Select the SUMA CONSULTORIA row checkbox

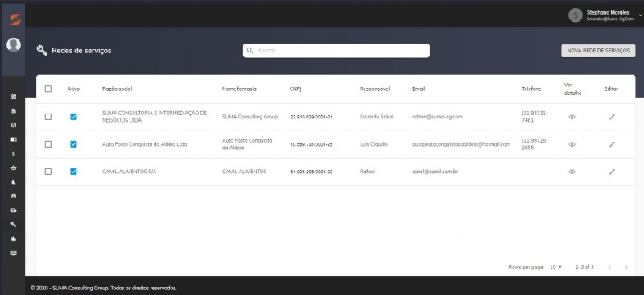click(x=48, y=117)
